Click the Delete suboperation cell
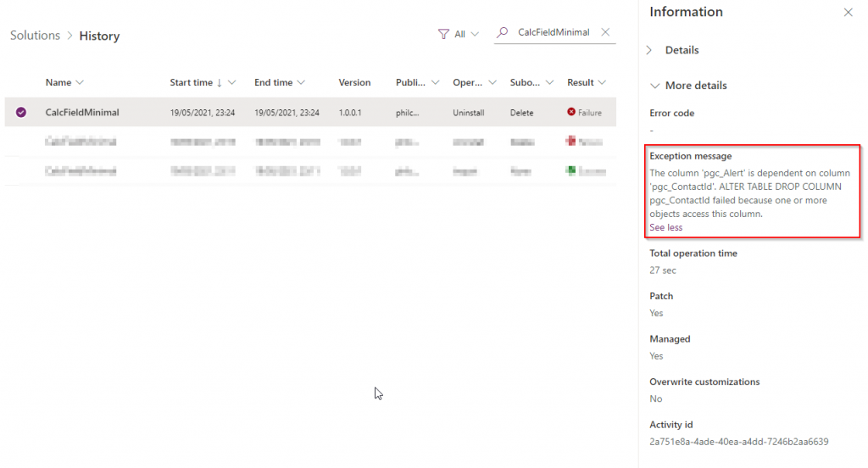The width and height of the screenshot is (868, 468). tap(521, 113)
